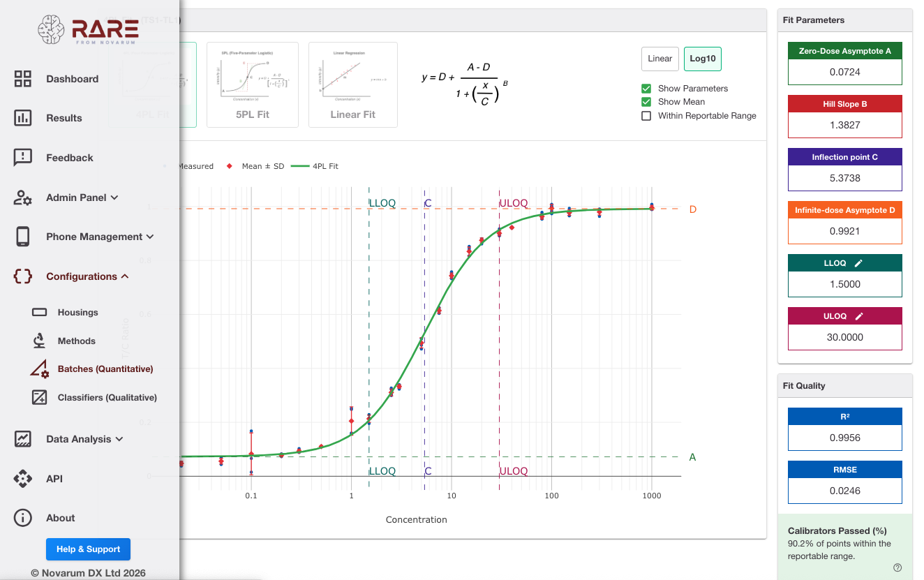924x580 pixels.
Task: Click the Help & Support button
Action: (x=88, y=549)
